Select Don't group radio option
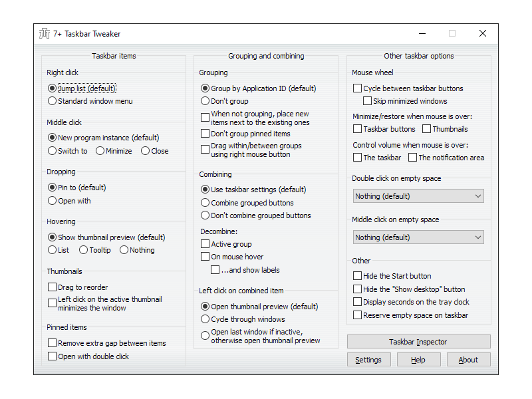This screenshot has width=532, height=399. (205, 101)
